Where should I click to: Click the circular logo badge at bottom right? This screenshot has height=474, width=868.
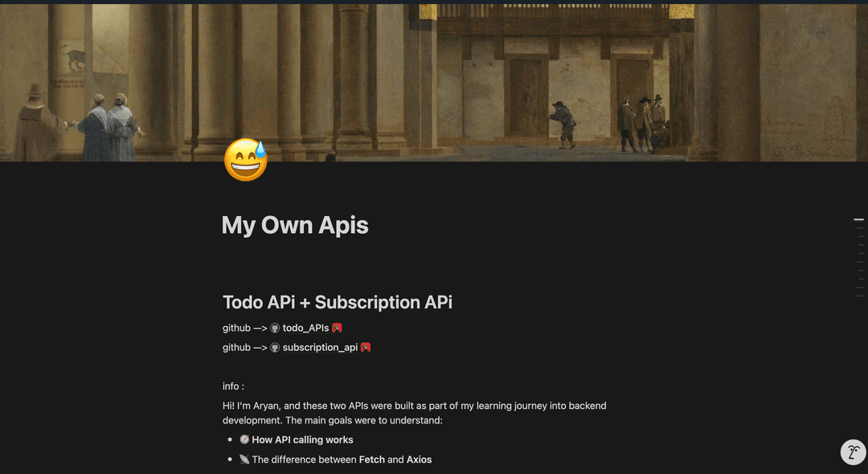(x=853, y=452)
